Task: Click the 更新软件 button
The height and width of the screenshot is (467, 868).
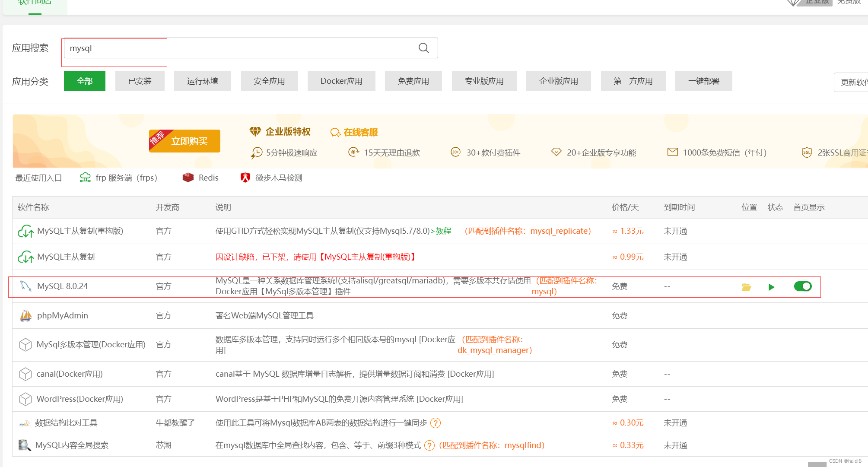Action: 851,82
